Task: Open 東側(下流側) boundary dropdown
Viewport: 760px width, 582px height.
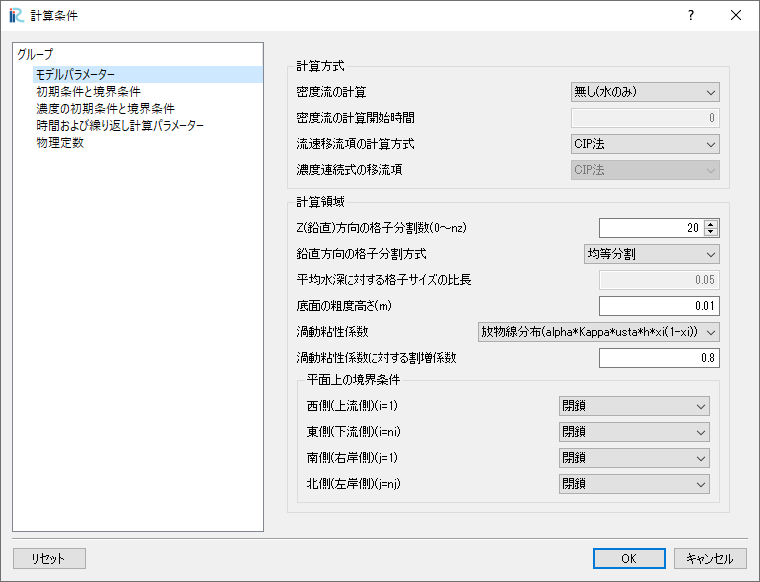Action: (x=634, y=432)
